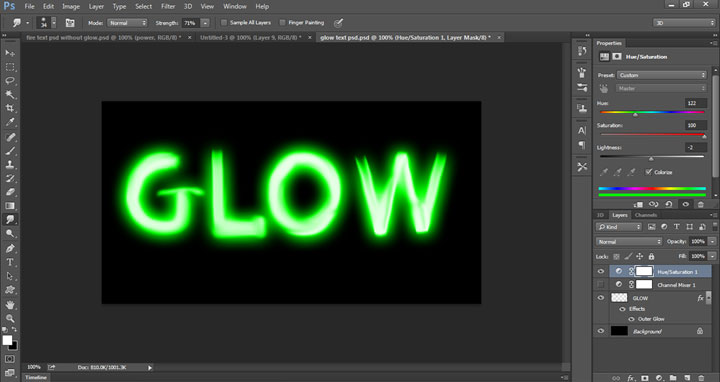Select the Pen tool

pos(10,248)
